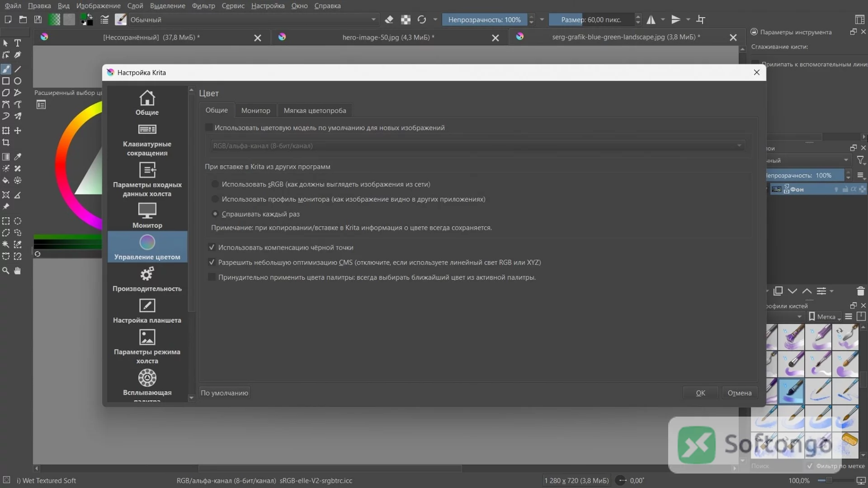Open the Монитор settings category in sidebar
This screenshot has height=488, width=868.
click(x=147, y=216)
